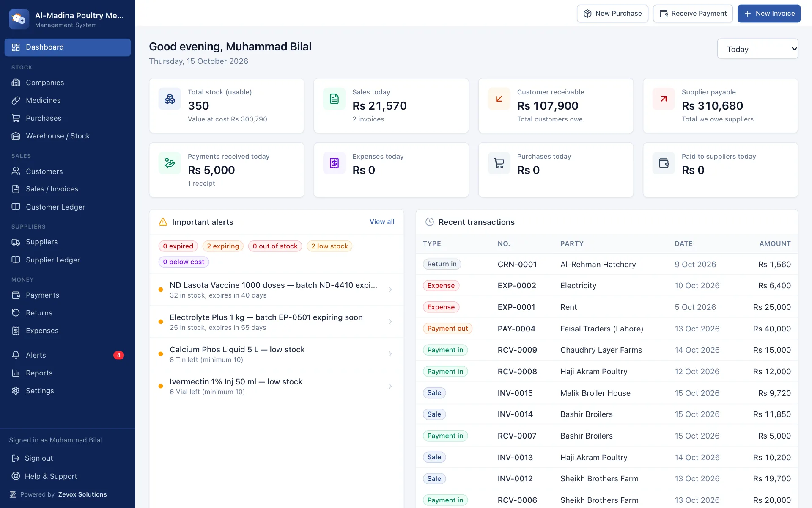Image resolution: width=812 pixels, height=508 pixels.
Task: Click the Customers people icon
Action: [16, 171]
